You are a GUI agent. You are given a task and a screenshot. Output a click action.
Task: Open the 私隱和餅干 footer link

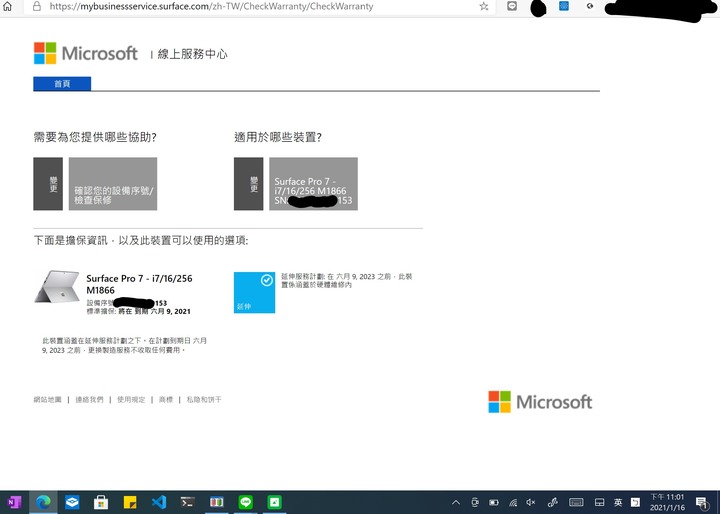(204, 400)
